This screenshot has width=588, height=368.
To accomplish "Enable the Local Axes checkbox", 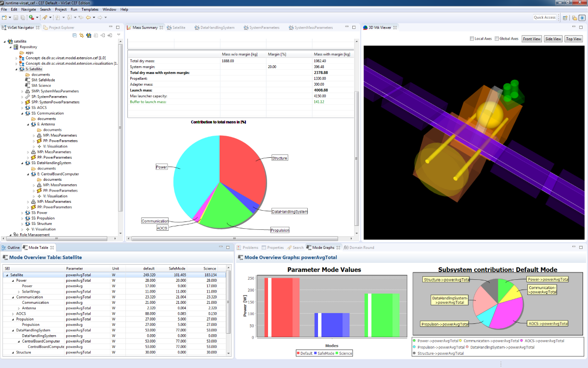I will coord(471,39).
